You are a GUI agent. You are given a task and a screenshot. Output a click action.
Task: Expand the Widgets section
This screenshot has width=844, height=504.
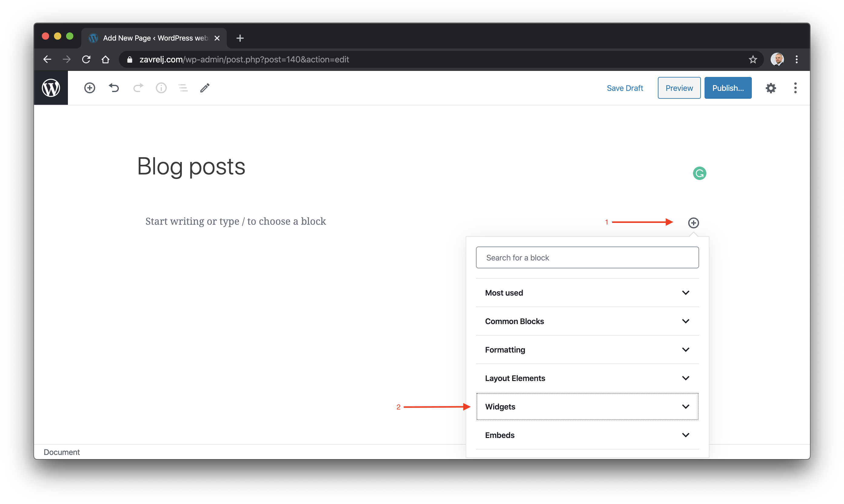coord(587,406)
